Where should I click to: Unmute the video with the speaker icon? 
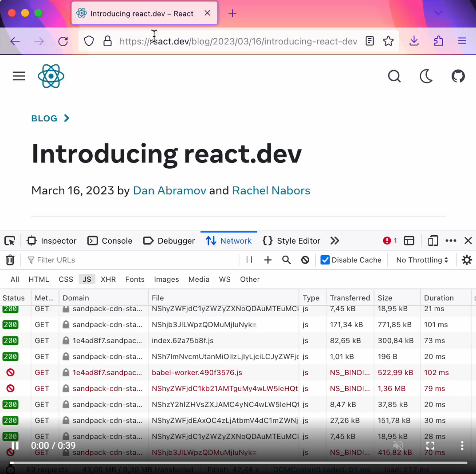tap(398, 445)
